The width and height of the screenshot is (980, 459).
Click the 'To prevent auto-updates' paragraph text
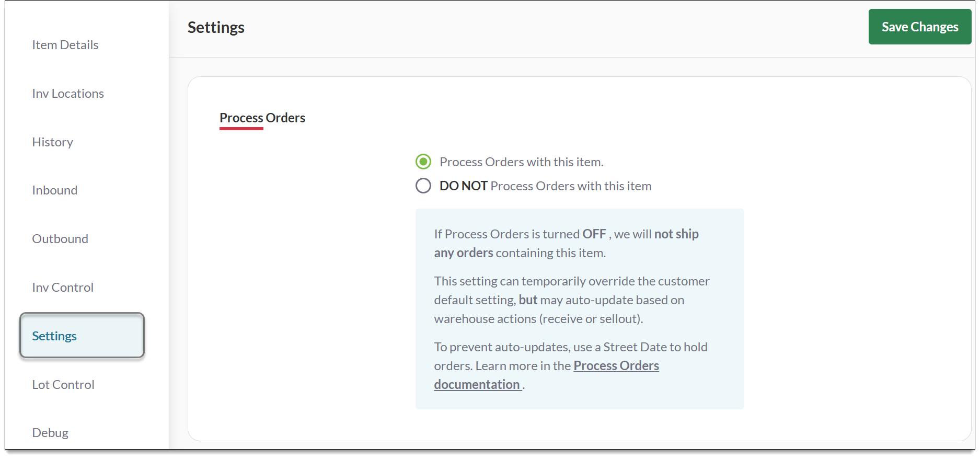click(570, 347)
